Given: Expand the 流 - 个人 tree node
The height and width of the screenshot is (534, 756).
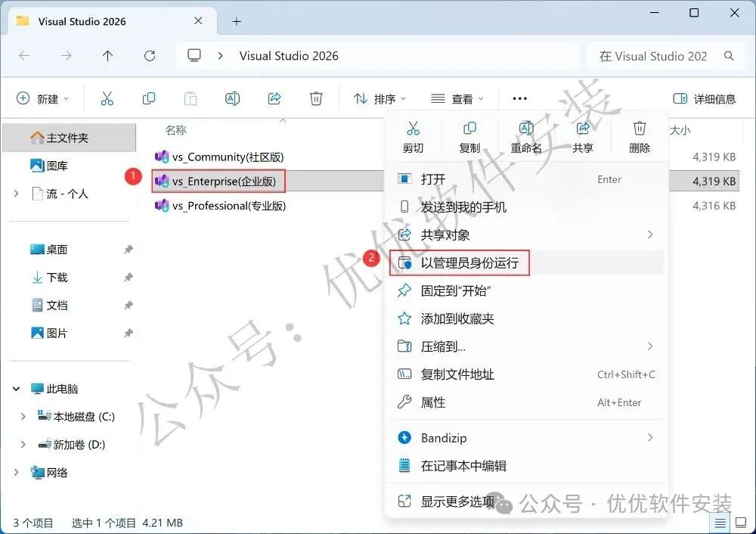Looking at the screenshot, I should (17, 194).
